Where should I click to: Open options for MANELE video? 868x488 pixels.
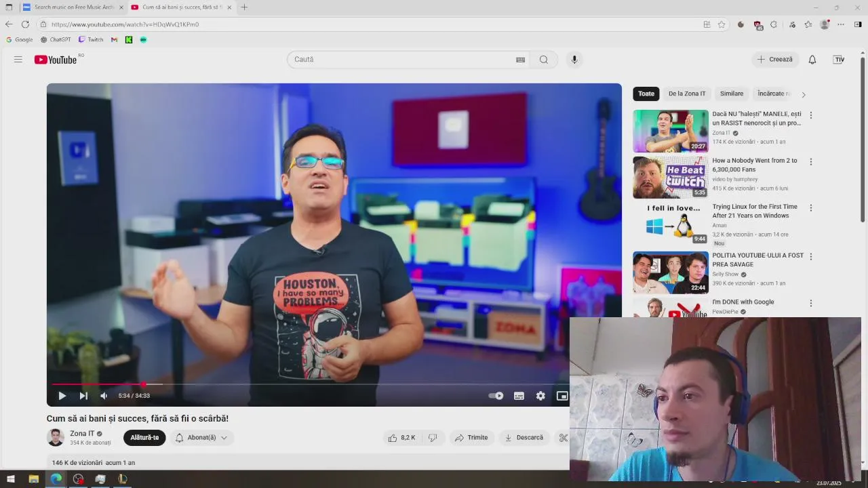point(810,115)
